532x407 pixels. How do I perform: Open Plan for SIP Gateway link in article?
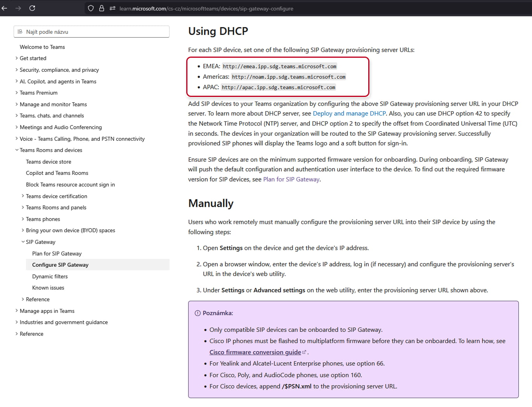[291, 179]
